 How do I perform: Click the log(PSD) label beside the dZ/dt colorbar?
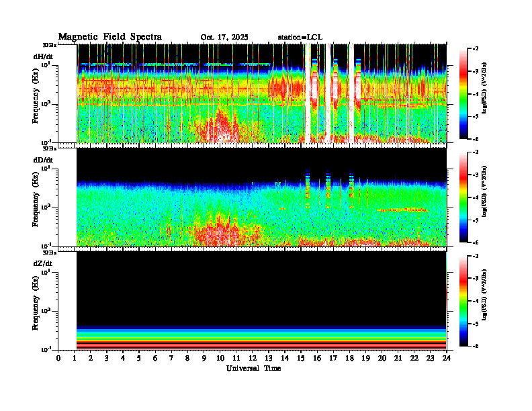[484, 295]
